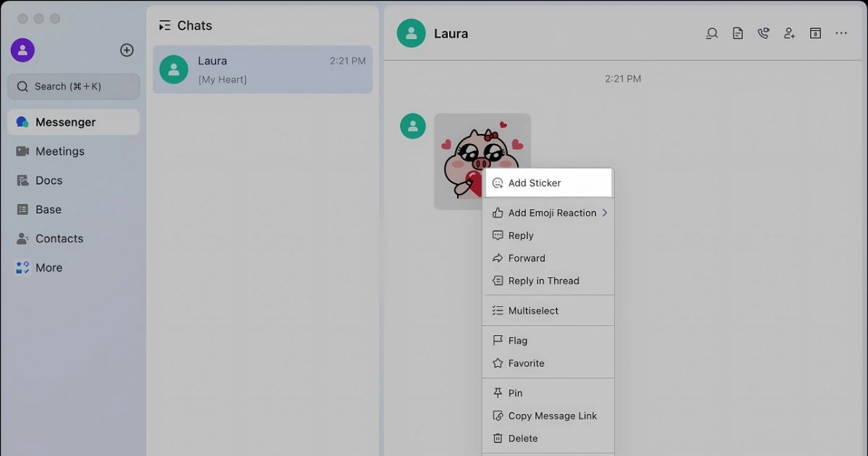The width and height of the screenshot is (868, 456).
Task: Click the Delete trash icon
Action: tap(498, 438)
